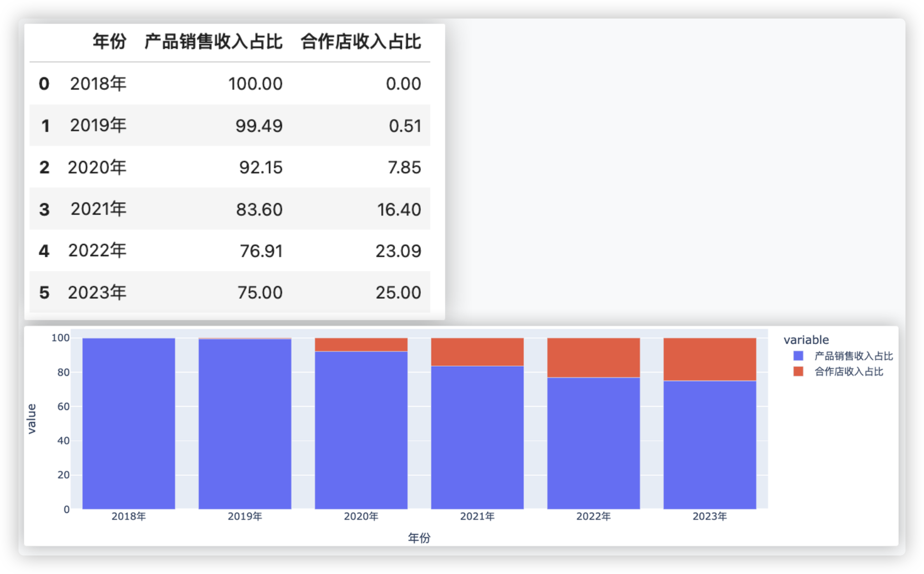
Task: Click the blue legend color swatch
Action: [x=798, y=356]
